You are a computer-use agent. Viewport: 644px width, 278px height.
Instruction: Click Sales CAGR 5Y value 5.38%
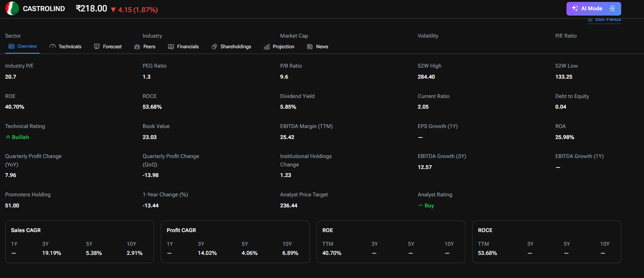94,253
